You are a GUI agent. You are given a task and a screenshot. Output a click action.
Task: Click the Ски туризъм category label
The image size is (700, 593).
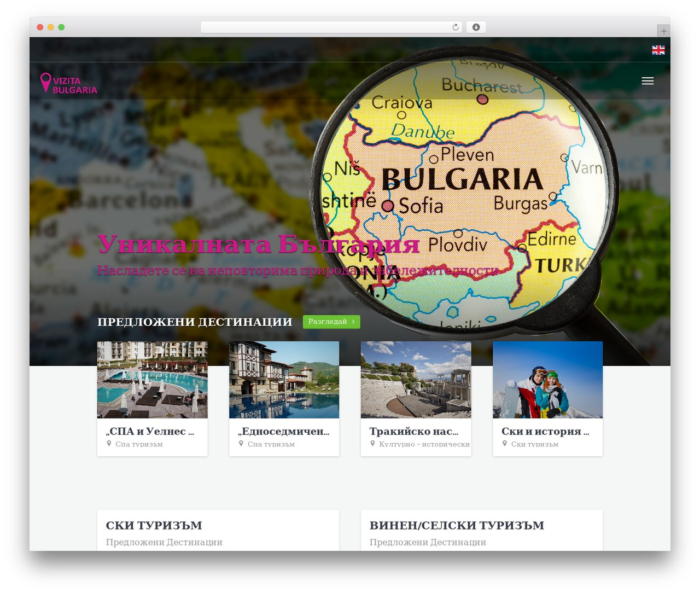(x=535, y=444)
